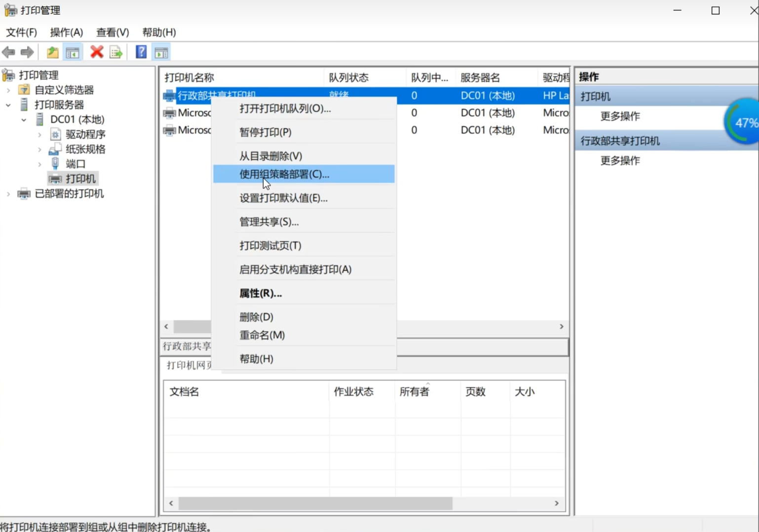Screen dimensions: 759x532
Task: Click the printer icon of second Microsoft row
Action: point(169,113)
